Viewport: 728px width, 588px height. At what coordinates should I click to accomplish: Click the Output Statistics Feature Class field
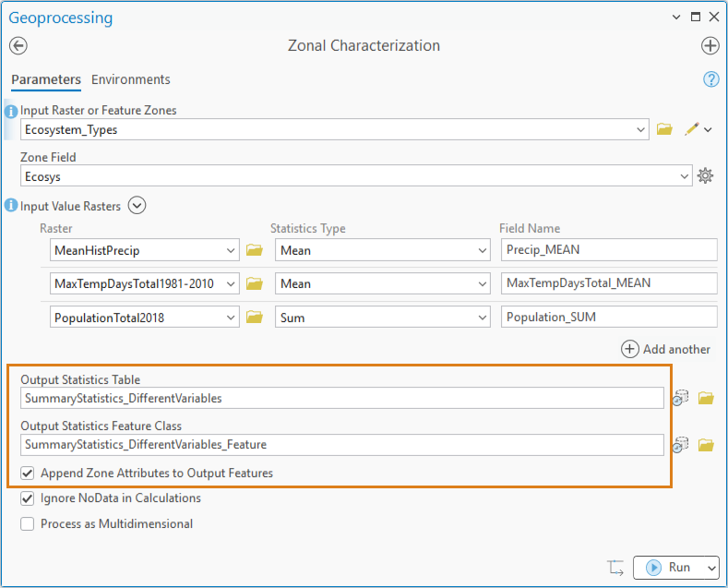point(342,445)
